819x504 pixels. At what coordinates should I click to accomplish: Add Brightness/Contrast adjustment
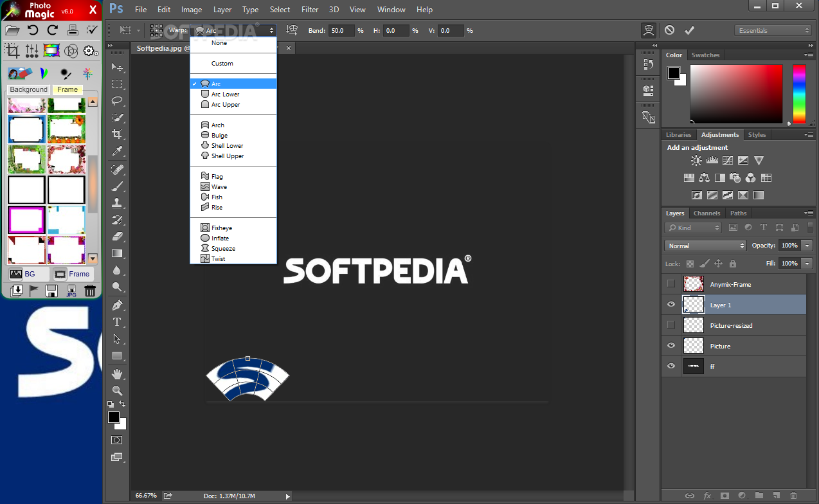[x=696, y=161]
